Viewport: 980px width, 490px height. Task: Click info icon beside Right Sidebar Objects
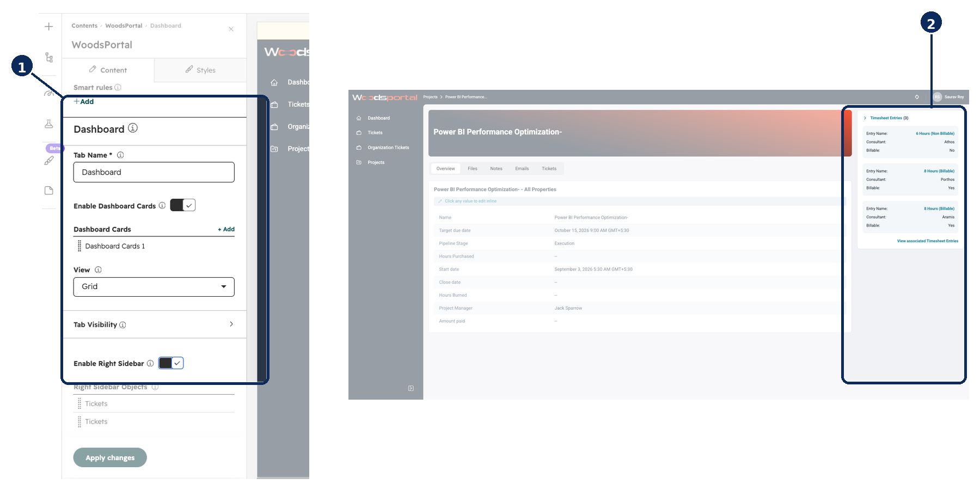click(x=155, y=387)
